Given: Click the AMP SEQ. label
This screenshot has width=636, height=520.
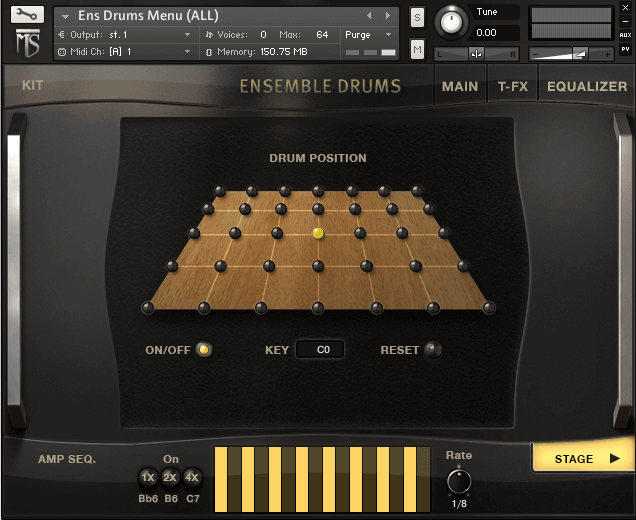Looking at the screenshot, I should coord(67,459).
